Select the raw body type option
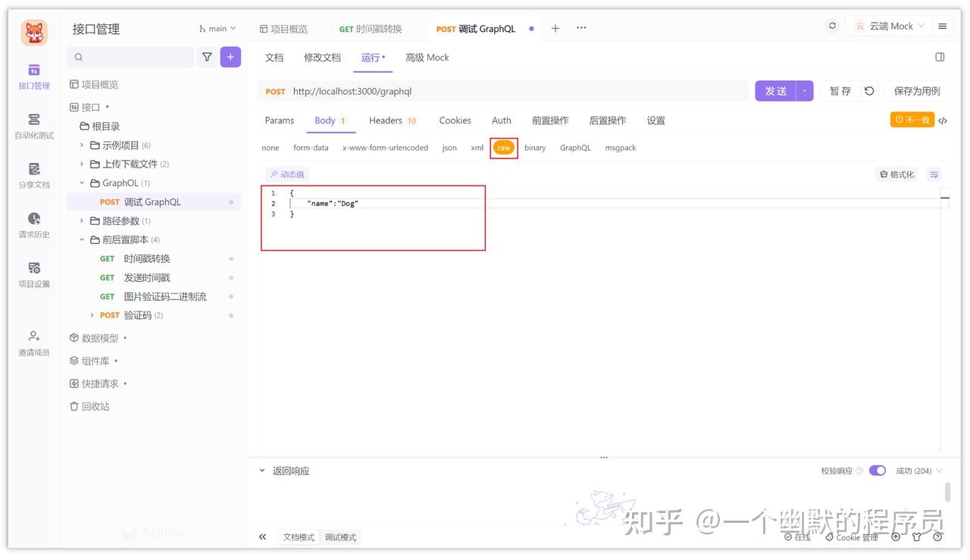 point(503,148)
